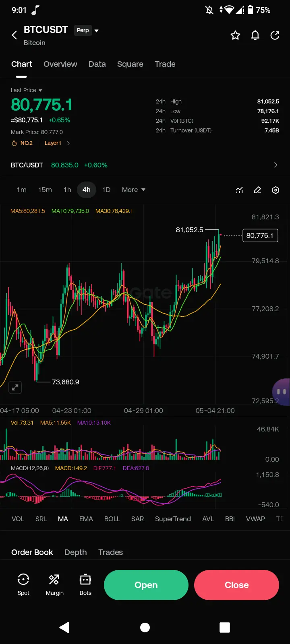Screen dimensions: 290x644
Task: Switch to Trade tab
Action: (165, 64)
